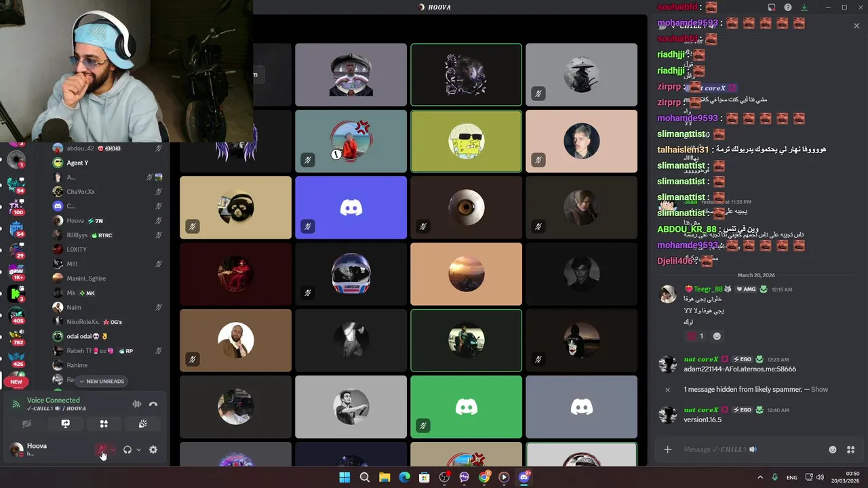Open the Help question-mark icon
The width and height of the screenshot is (868, 488).
pyautogui.click(x=788, y=7)
